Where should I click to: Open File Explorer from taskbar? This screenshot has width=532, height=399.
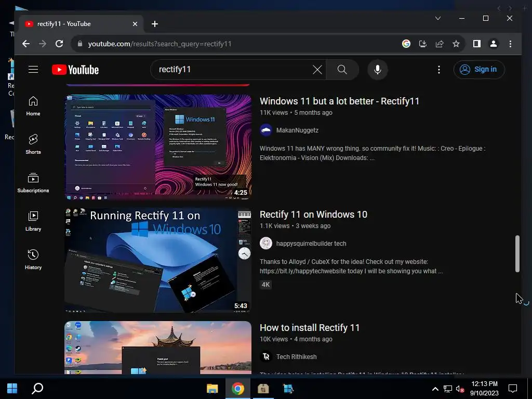pyautogui.click(x=212, y=388)
